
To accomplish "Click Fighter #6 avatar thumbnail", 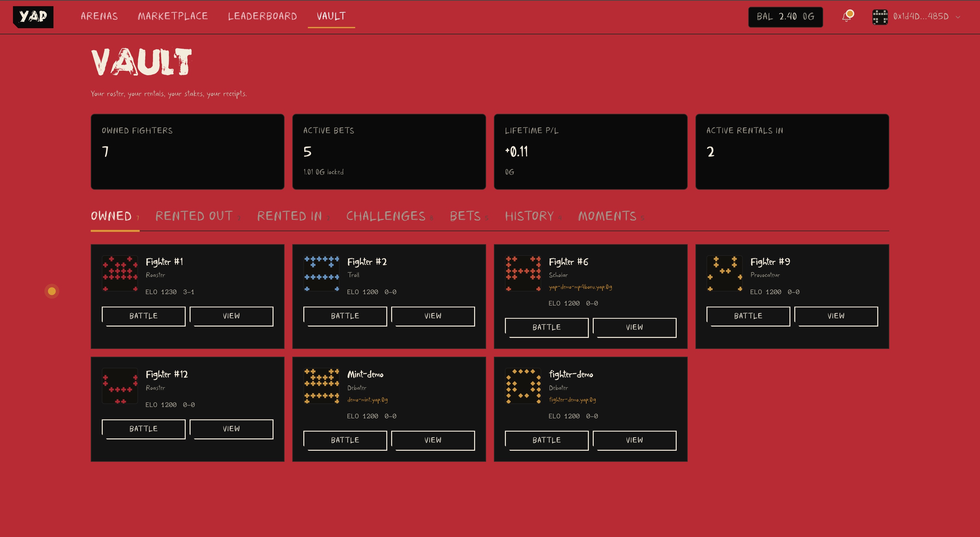I will click(523, 273).
